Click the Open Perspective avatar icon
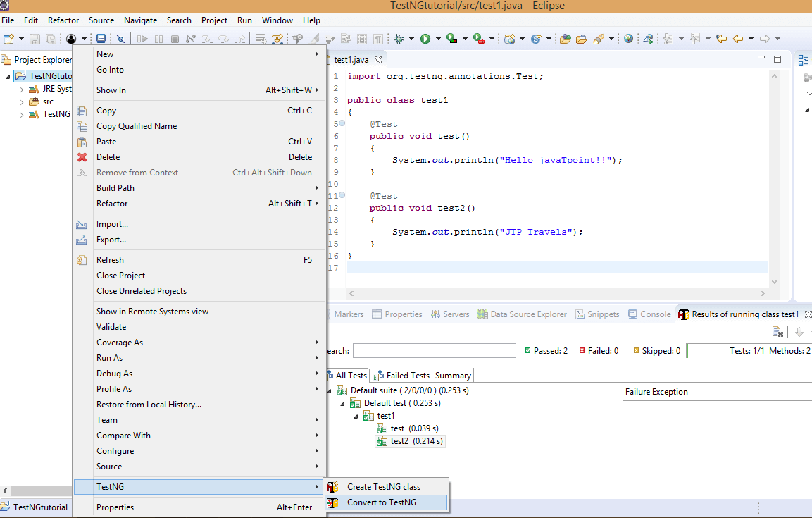This screenshot has width=812, height=518. [71, 39]
